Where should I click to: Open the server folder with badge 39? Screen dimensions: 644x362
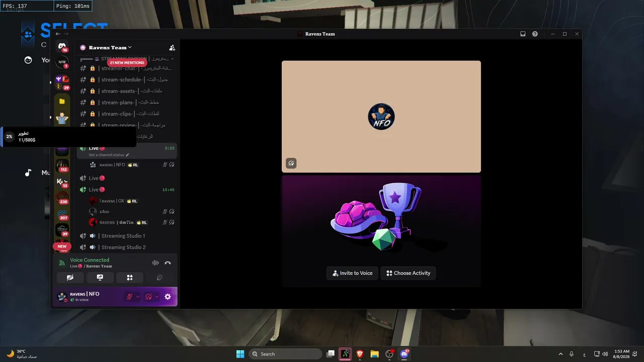[62, 82]
